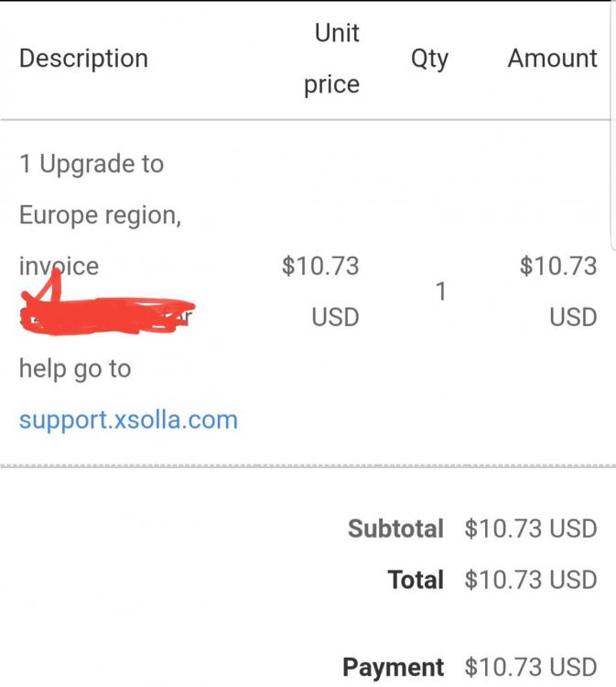Select the Subtotal label
The height and width of the screenshot is (687, 616).
(x=395, y=529)
